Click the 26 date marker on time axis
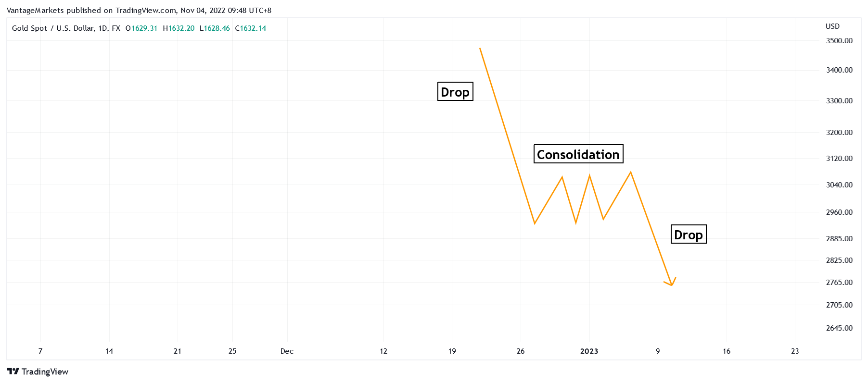Screen dimensions: 868x383 [x=520, y=351]
